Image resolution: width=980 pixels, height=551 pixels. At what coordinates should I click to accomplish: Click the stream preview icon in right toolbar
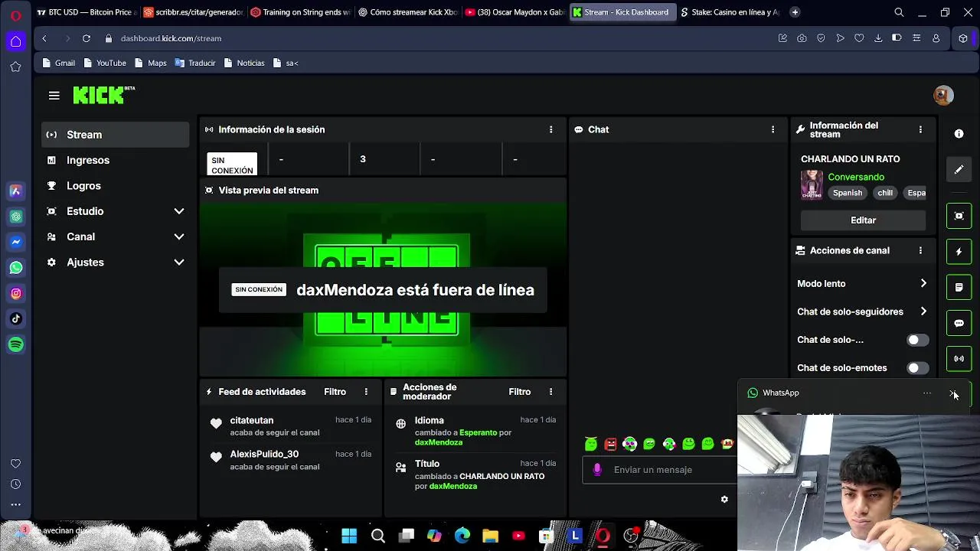959,216
